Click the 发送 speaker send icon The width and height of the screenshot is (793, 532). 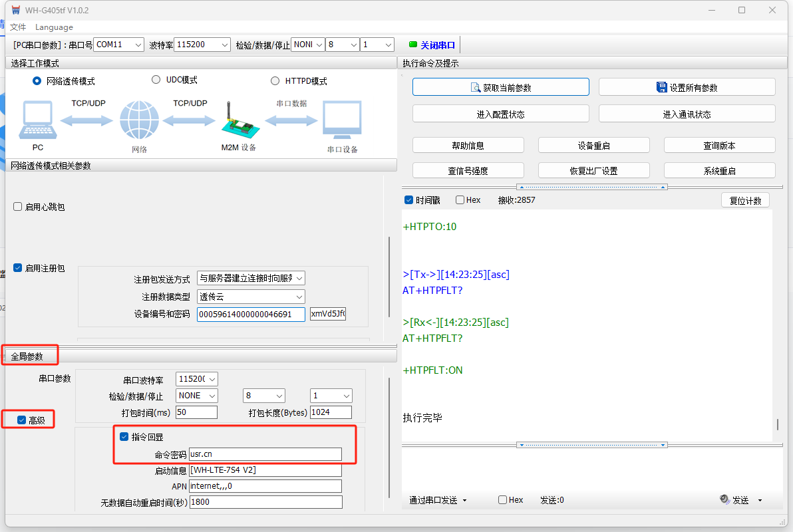(x=724, y=500)
